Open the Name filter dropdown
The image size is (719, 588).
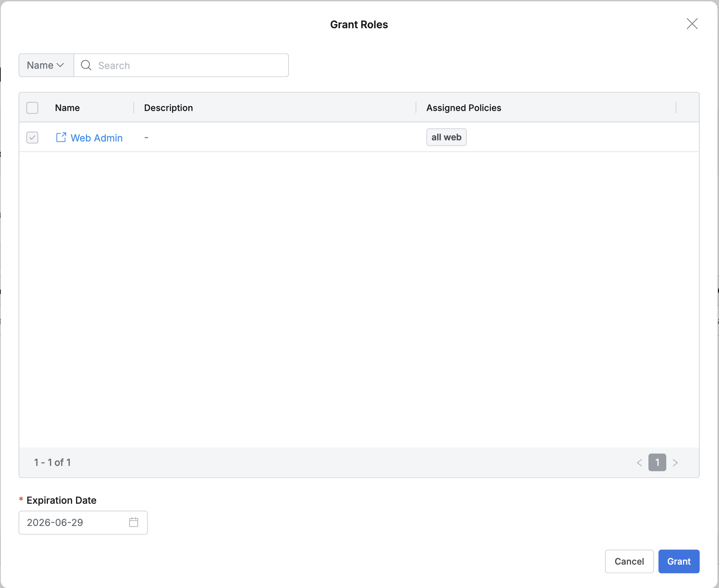tap(46, 65)
